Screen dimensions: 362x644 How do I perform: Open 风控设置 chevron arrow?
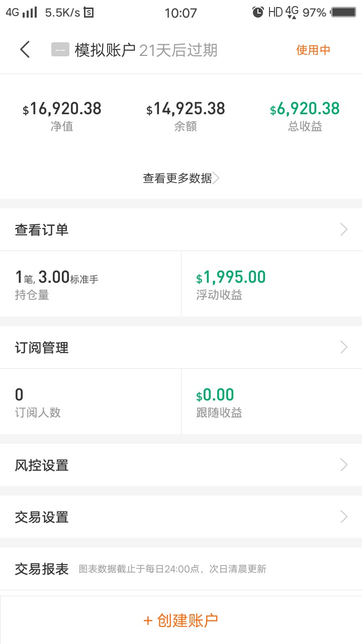point(344,465)
